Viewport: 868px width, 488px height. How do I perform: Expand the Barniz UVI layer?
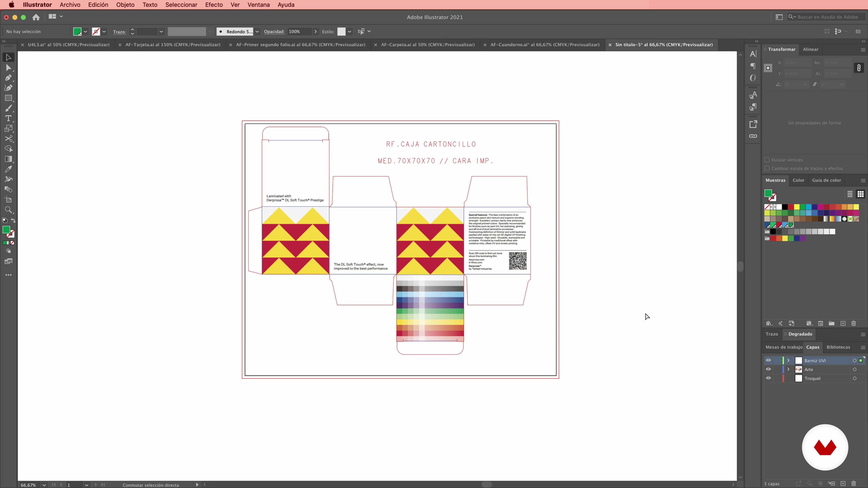[788, 360]
